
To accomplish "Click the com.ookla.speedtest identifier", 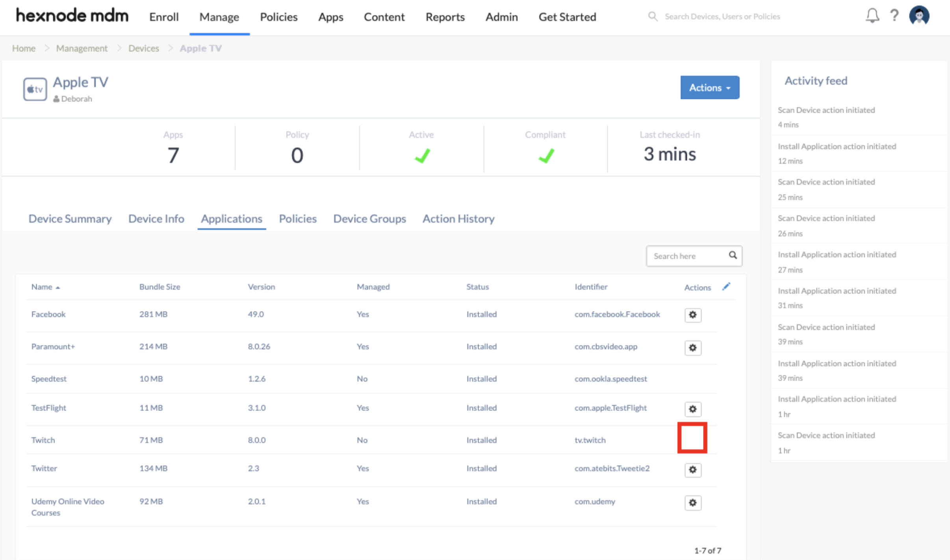I will [610, 379].
